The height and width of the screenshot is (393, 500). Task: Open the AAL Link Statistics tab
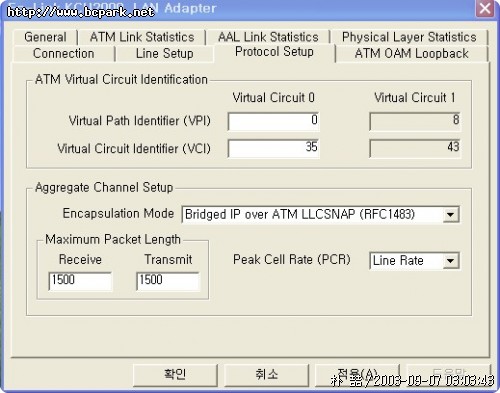coord(268,37)
